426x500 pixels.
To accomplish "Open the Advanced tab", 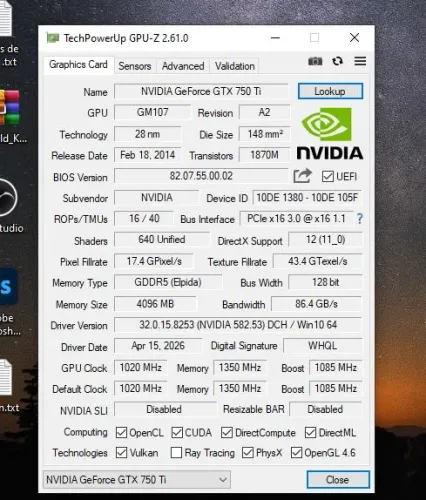I will (x=183, y=66).
